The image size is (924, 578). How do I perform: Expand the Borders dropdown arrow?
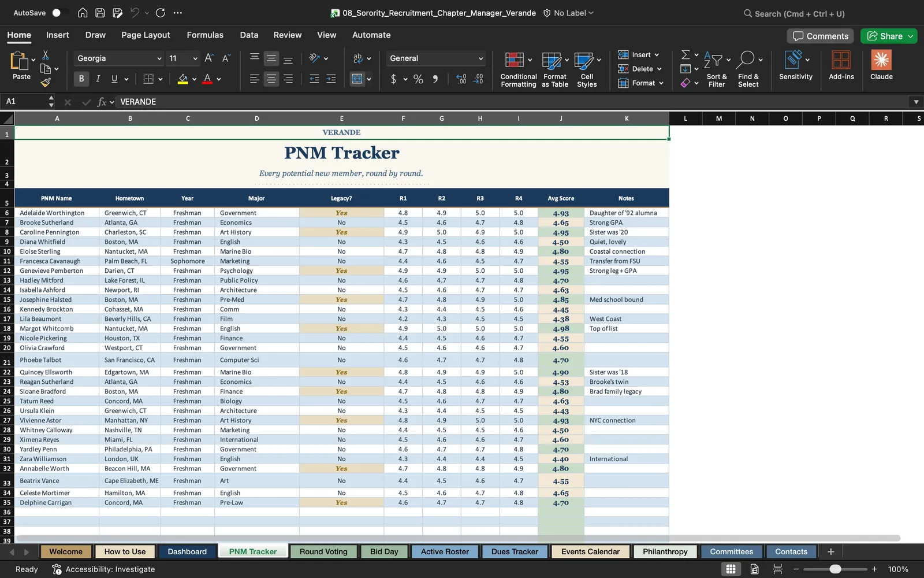coord(161,79)
